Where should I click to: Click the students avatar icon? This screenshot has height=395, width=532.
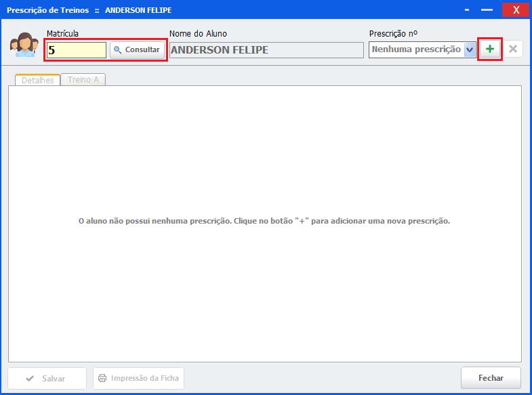click(24, 45)
